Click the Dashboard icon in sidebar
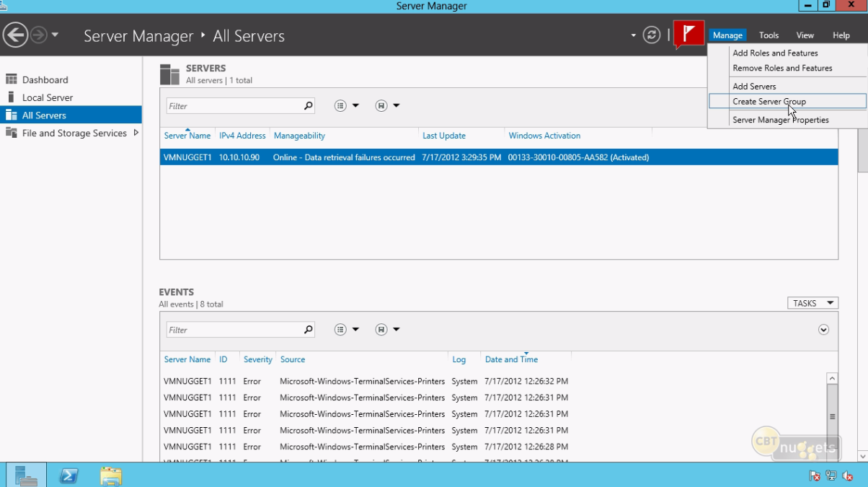 (x=12, y=79)
